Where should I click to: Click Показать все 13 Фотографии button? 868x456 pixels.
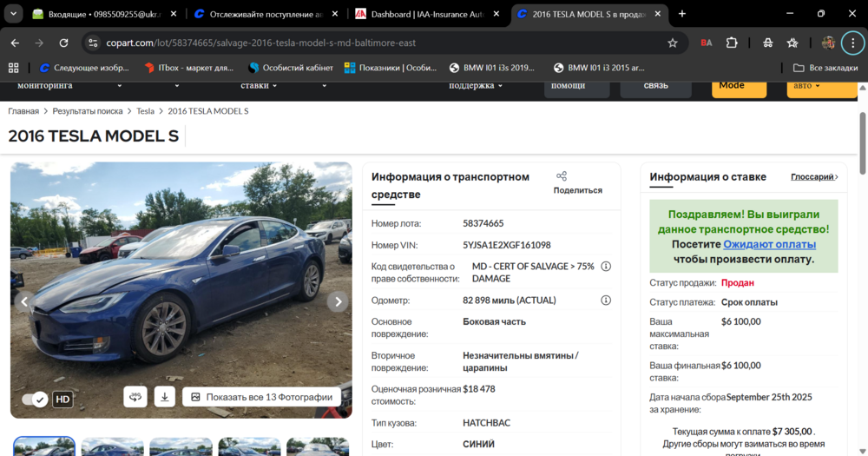pos(261,397)
